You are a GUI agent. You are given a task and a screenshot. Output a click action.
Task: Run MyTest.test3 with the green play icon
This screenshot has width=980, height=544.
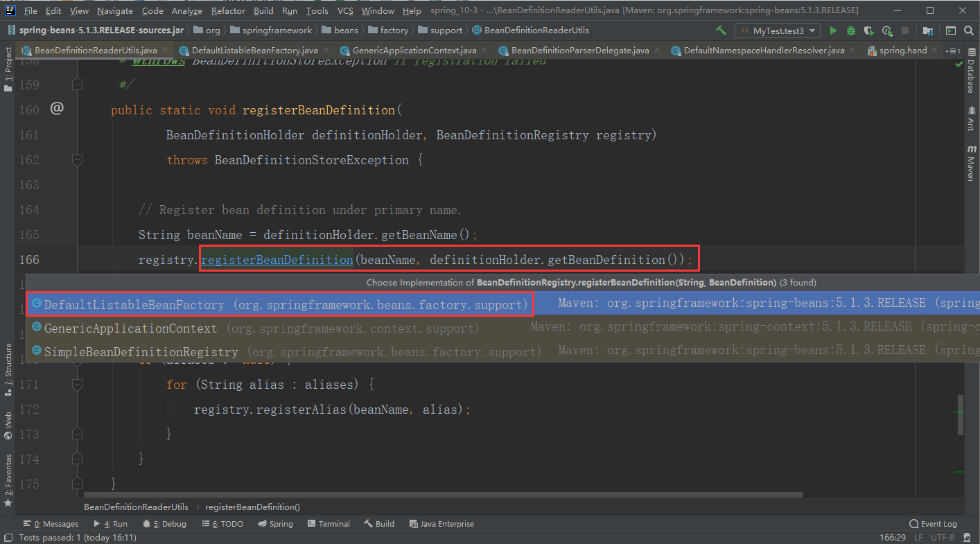coord(833,30)
